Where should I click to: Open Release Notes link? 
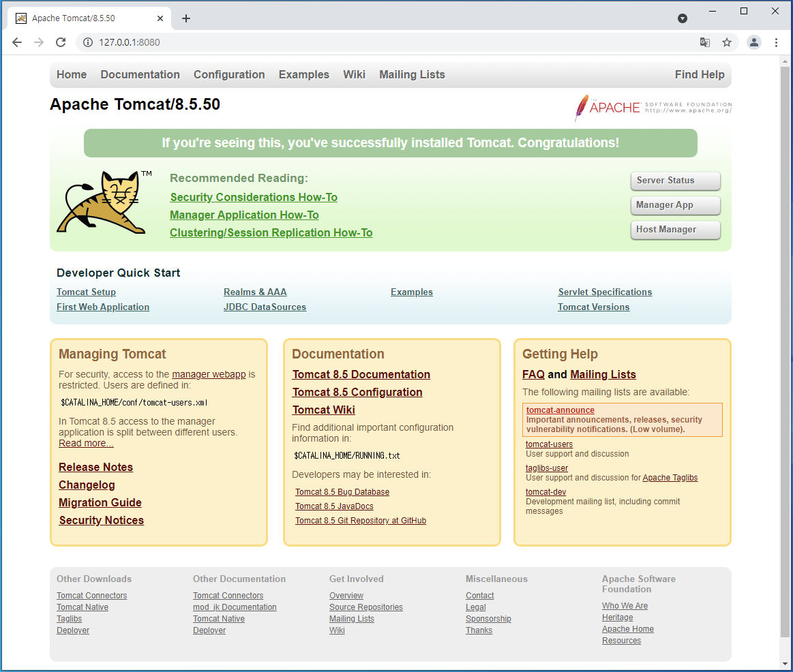click(95, 468)
